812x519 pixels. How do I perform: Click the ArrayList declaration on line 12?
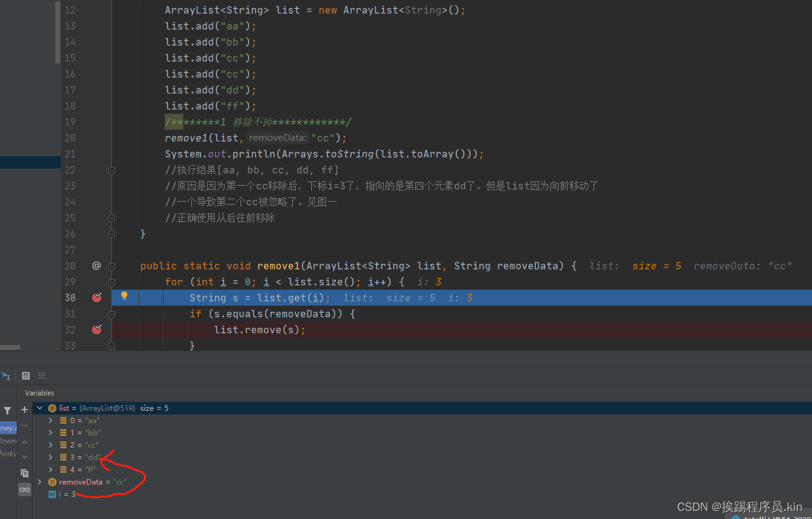click(316, 10)
